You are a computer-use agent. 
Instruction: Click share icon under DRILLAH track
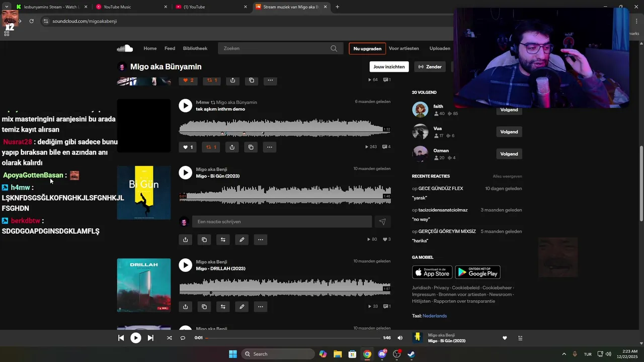point(185,307)
